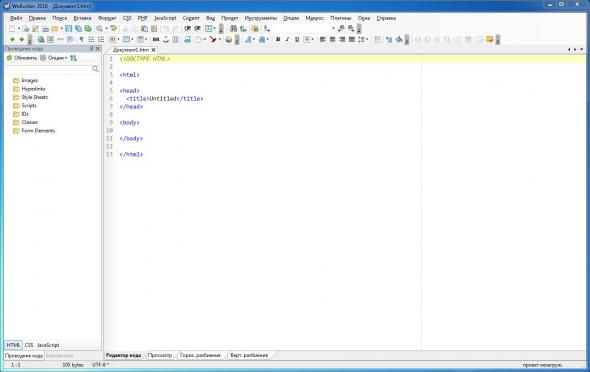Open the table insert dropdown arrow

pos(132,39)
